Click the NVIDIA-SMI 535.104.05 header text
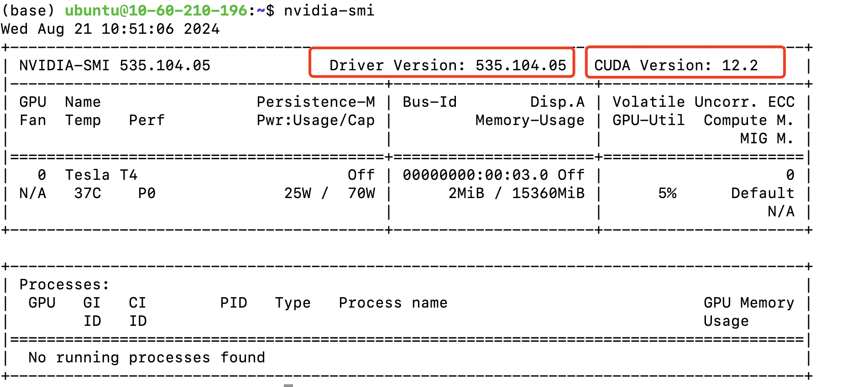This screenshot has height=387, width=868. [x=115, y=65]
